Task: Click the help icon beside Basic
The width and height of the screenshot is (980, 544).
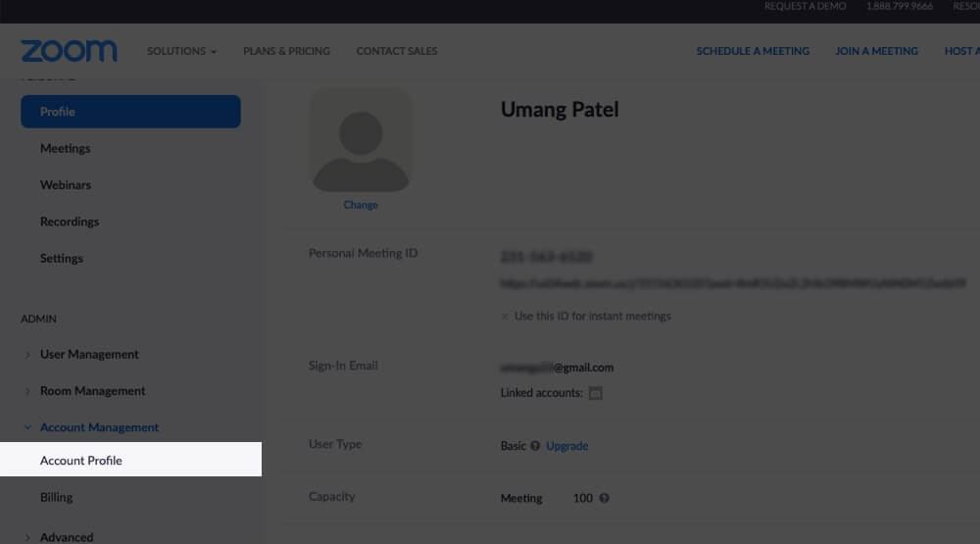Action: [535, 446]
